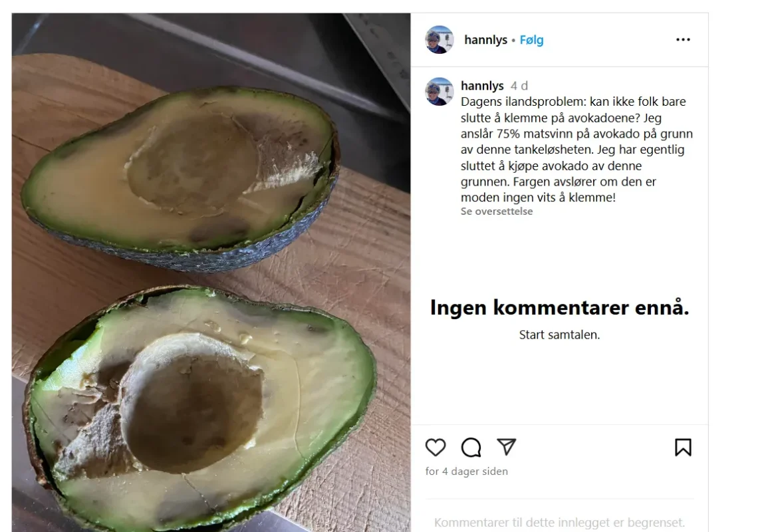Save post with the bookmark icon

pos(683,448)
